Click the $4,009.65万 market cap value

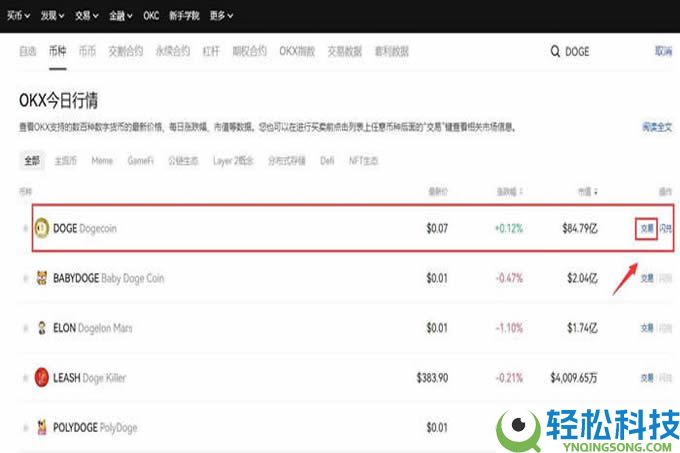(x=574, y=378)
